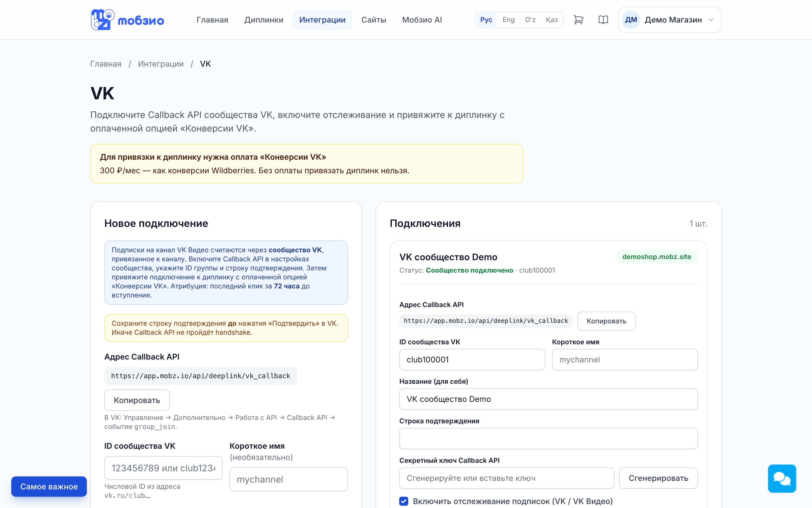Open the Диплинки navigation item

[x=264, y=20]
